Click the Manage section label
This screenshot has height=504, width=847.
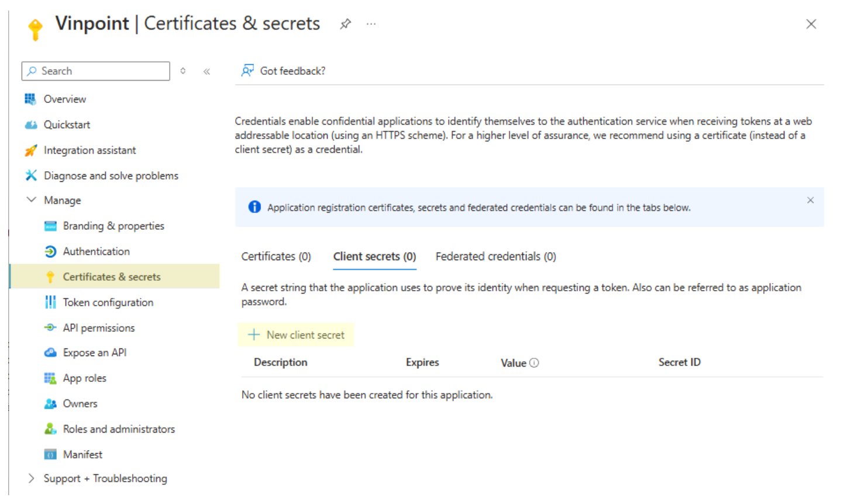(63, 200)
